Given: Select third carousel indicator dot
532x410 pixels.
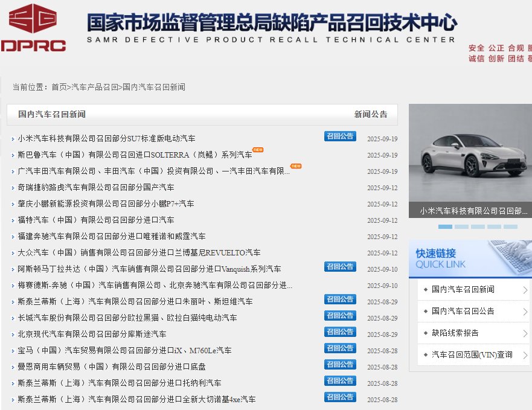Looking at the screenshot, I should pyautogui.click(x=478, y=226).
